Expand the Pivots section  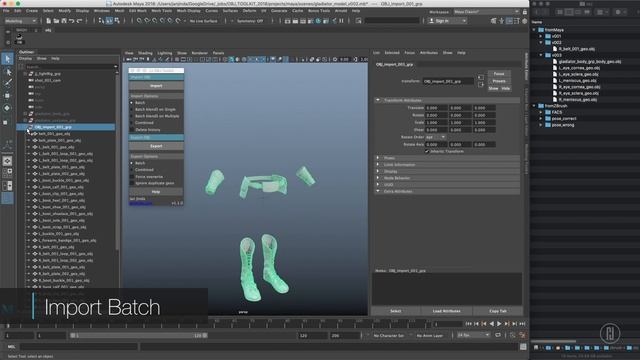(x=378, y=158)
